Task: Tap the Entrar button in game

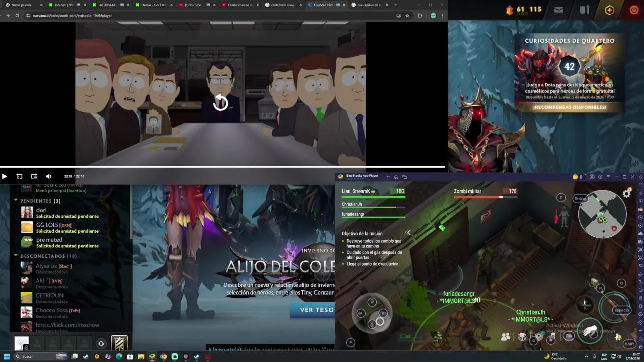Action: click(x=581, y=198)
